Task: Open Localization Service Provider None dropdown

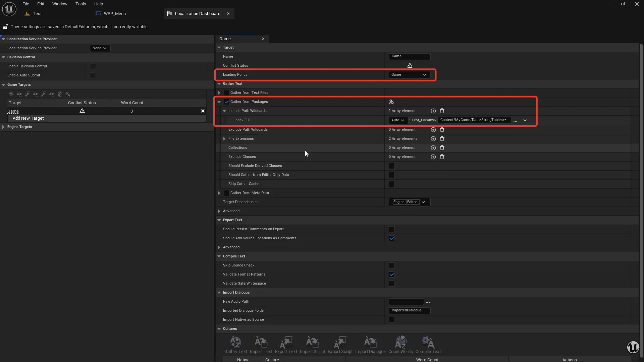Action: click(x=100, y=48)
